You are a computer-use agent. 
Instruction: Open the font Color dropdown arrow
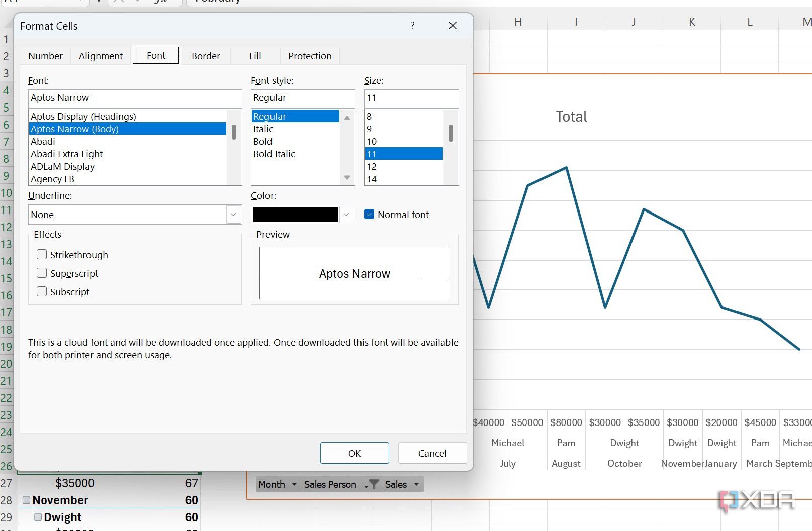point(346,215)
